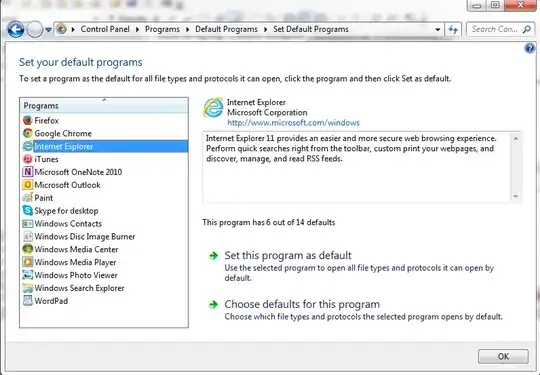Click Set Default Programs breadcrumb
The image size is (540, 375).
(311, 29)
